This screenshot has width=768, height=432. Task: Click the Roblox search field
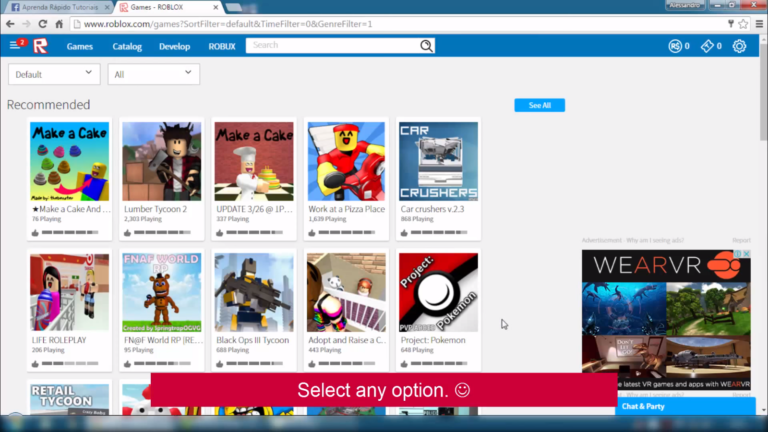point(333,46)
